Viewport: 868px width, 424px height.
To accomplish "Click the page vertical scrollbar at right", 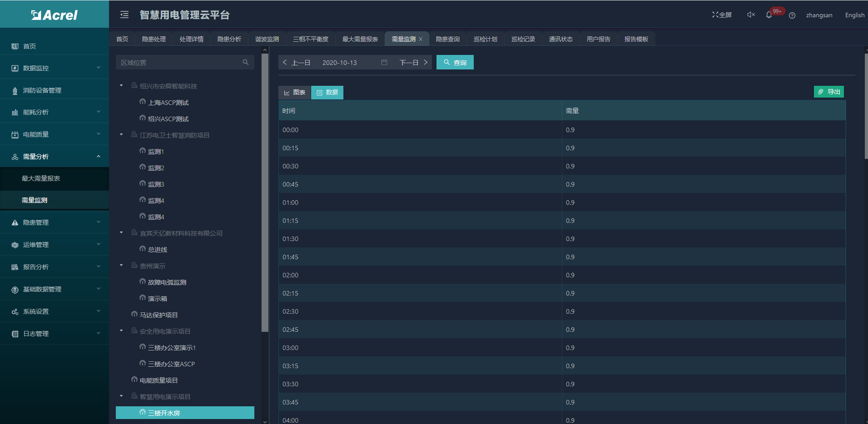I will pos(866,107).
